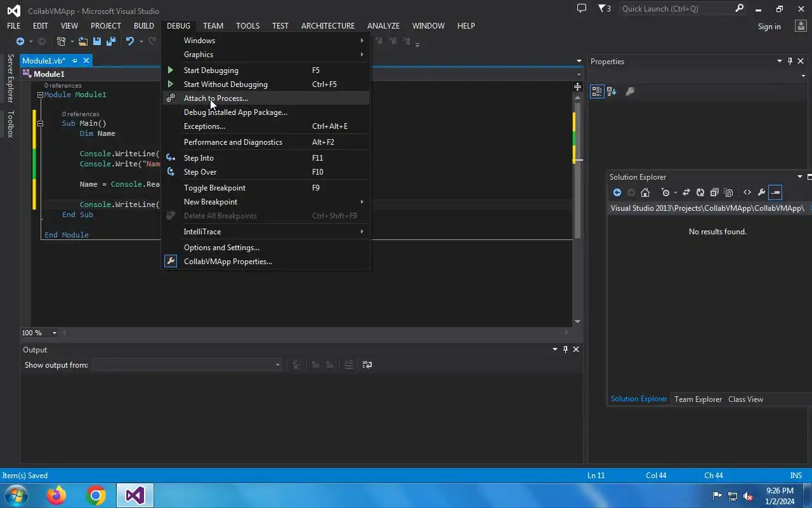Click the Save Module1.vb disk icon
Screen dimensions: 812x508
click(97, 41)
